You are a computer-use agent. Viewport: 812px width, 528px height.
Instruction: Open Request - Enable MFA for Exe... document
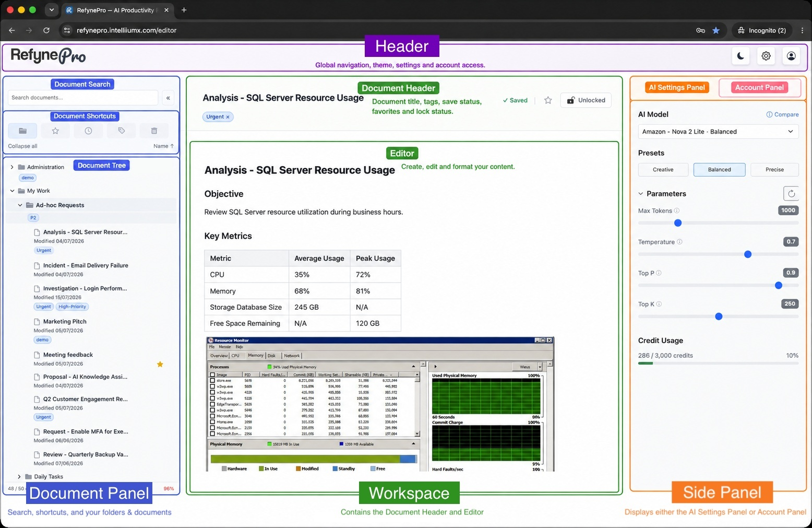coord(86,431)
